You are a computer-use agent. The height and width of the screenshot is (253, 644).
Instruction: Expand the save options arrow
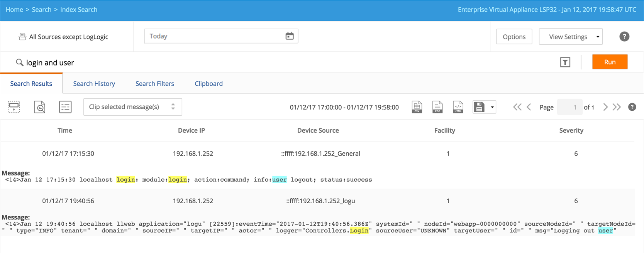coord(492,107)
